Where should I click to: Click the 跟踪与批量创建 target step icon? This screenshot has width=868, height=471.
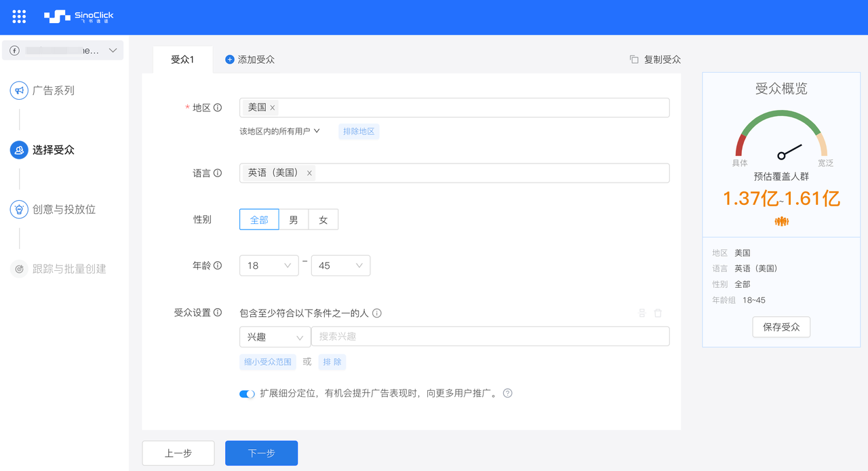(x=19, y=269)
